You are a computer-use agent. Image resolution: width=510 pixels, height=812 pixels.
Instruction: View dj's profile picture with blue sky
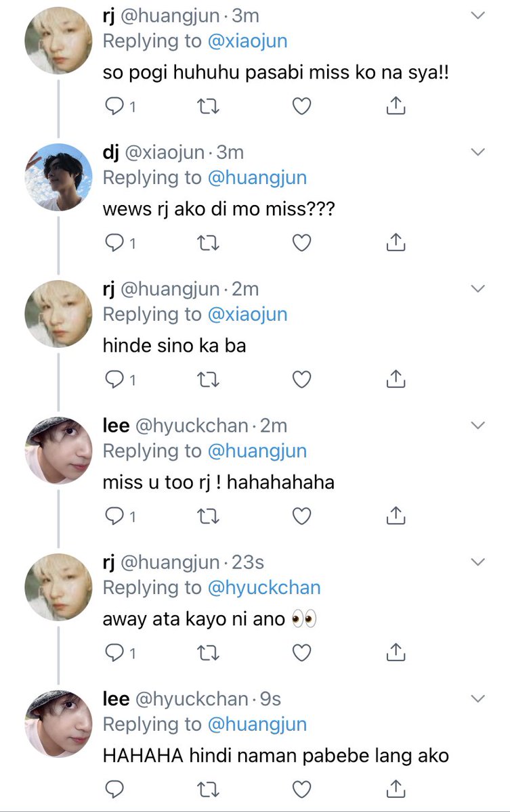point(58,177)
